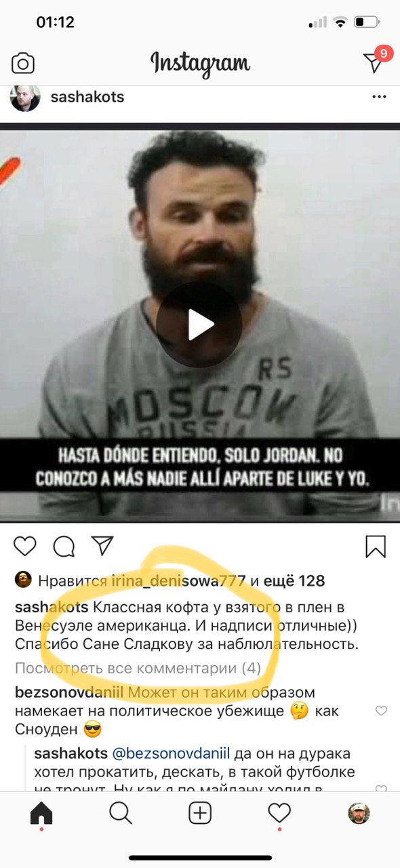Open the three-dot post options menu
The width and height of the screenshot is (400, 868).
(x=379, y=98)
